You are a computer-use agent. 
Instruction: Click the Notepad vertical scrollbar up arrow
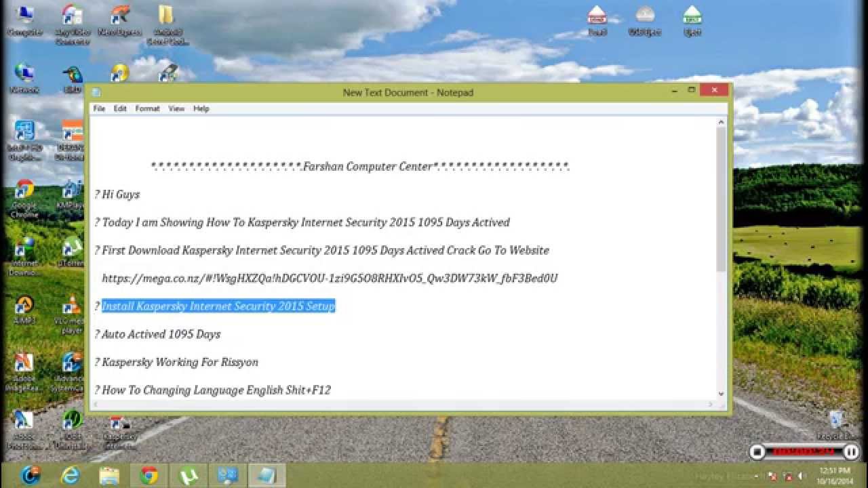coord(721,122)
